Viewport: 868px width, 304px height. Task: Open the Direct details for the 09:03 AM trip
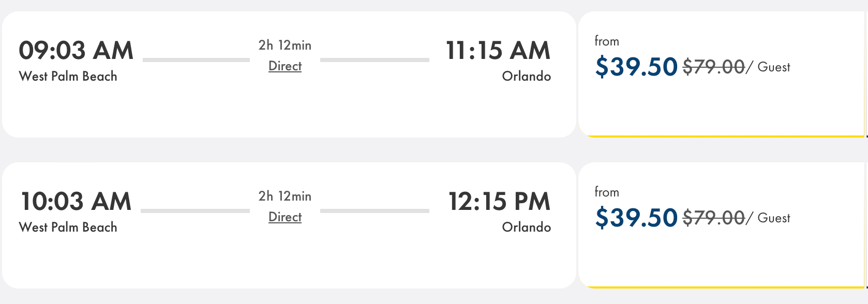pos(285,66)
